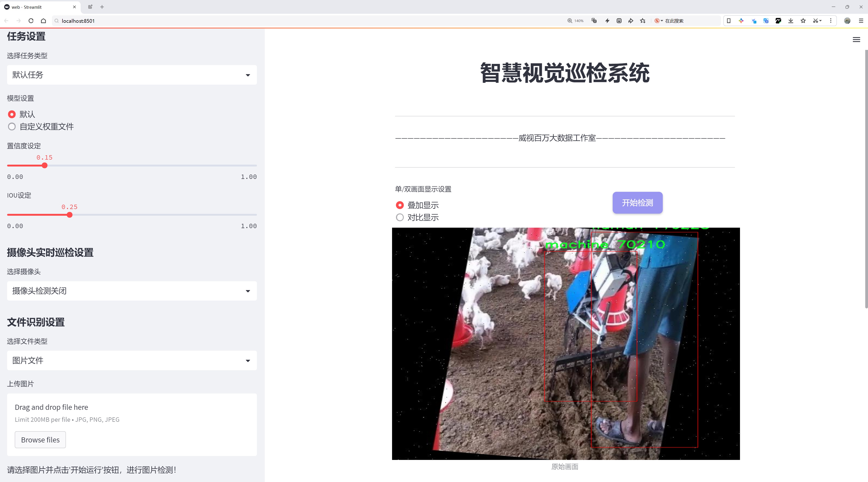This screenshot has width=868, height=482.
Task: Open the browser downloads icon
Action: click(x=791, y=20)
